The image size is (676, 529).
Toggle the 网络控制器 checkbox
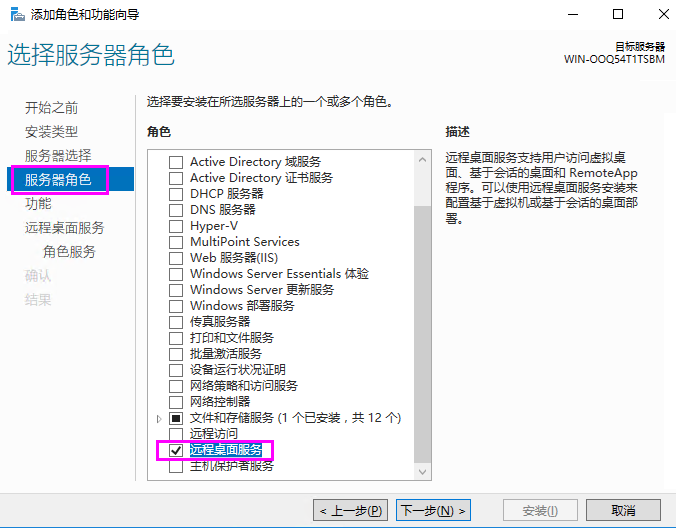point(176,402)
